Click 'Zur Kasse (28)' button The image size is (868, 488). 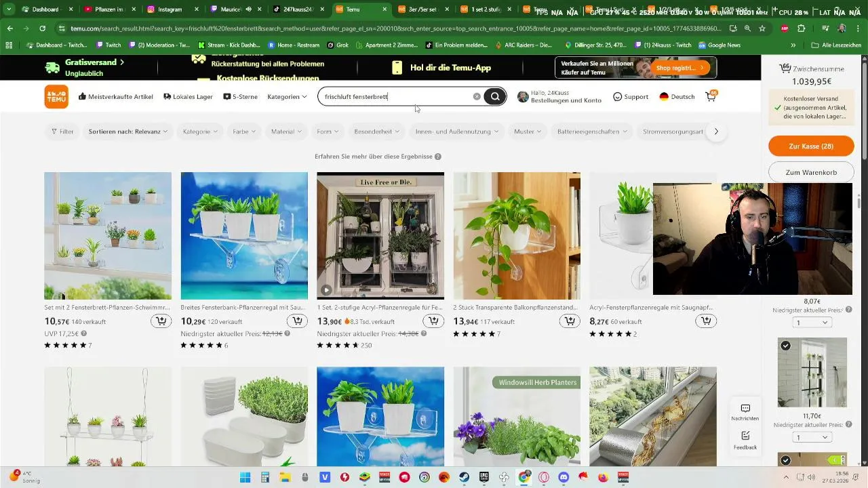coord(811,146)
